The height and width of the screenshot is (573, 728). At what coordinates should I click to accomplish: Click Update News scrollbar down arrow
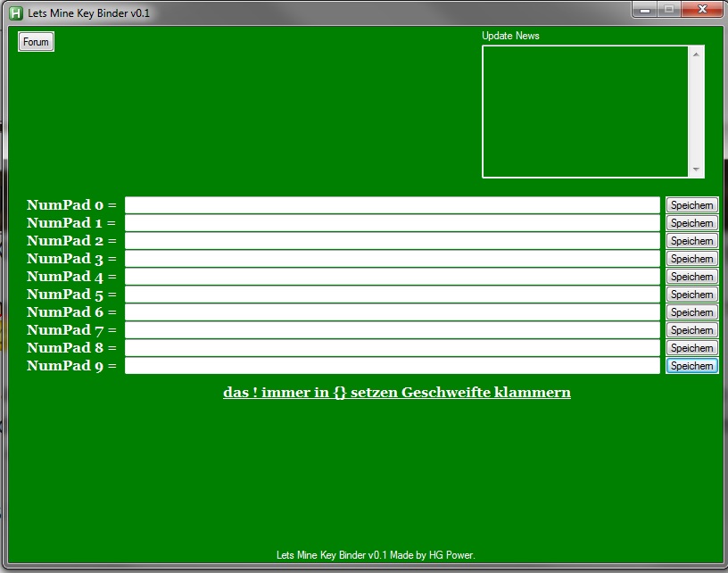[696, 170]
